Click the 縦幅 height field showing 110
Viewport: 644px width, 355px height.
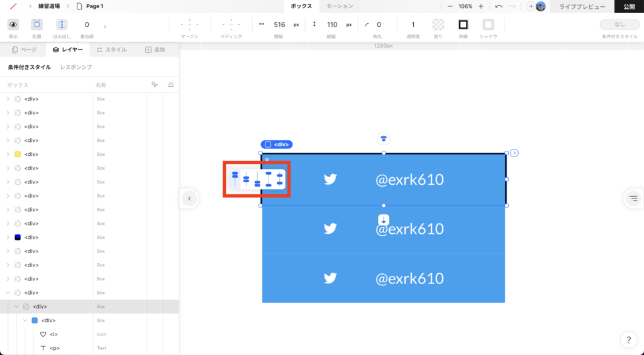[332, 25]
